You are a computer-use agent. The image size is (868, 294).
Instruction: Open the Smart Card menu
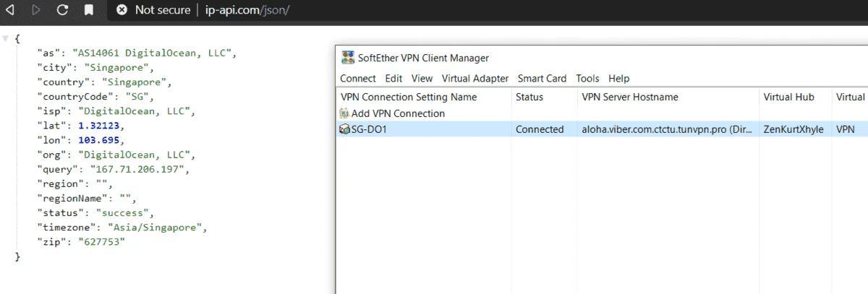click(x=542, y=78)
